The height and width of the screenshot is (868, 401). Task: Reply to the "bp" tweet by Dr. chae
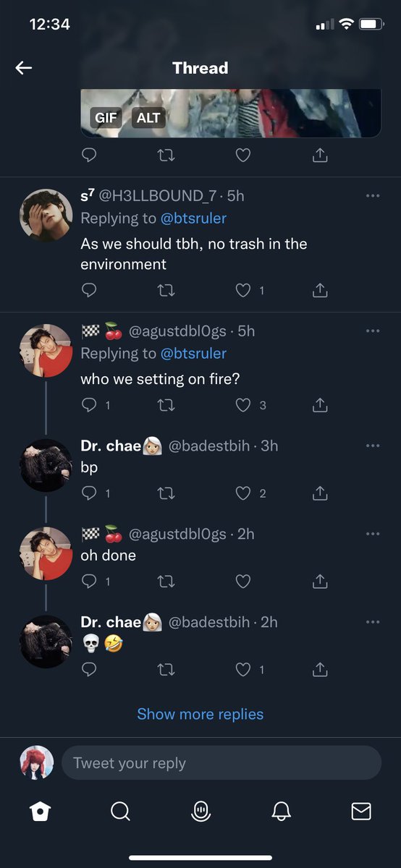coord(89,493)
